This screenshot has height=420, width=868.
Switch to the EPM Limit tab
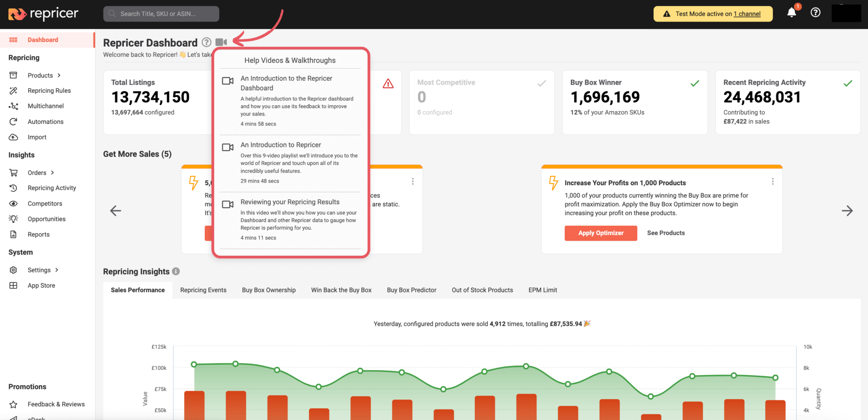542,290
